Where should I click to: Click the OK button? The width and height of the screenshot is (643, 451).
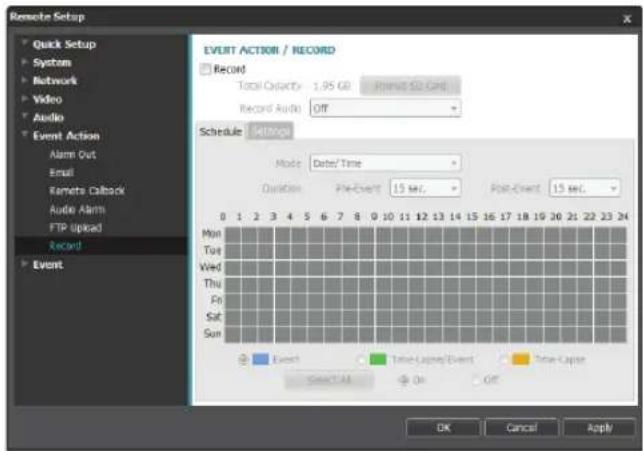443,428
